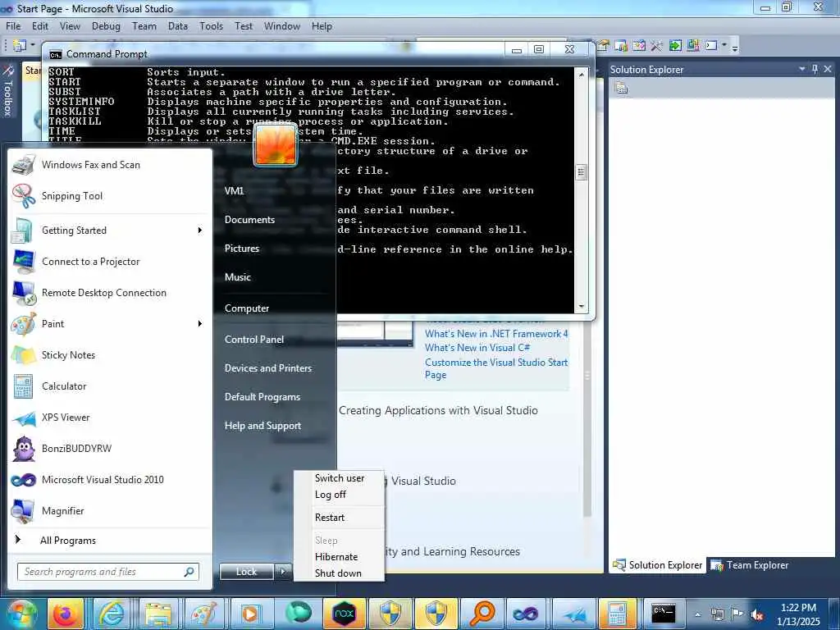
Task: Show hidden tray icons arrow
Action: coord(697,614)
